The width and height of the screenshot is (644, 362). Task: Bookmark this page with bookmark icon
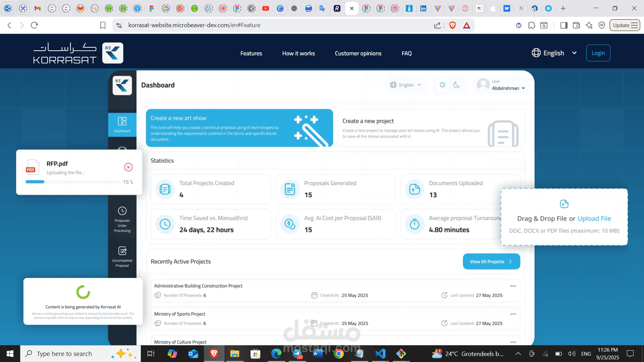(103, 25)
